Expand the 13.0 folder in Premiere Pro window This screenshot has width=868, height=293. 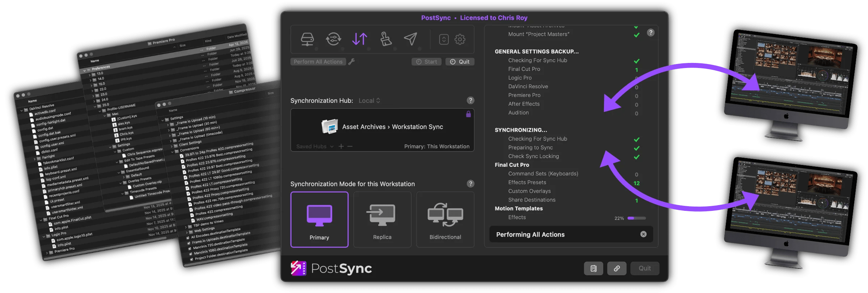[x=89, y=75]
